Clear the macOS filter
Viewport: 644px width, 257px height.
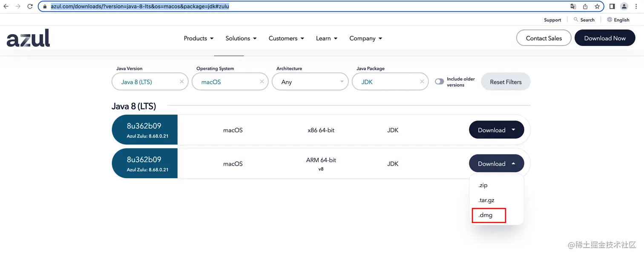[x=262, y=82]
